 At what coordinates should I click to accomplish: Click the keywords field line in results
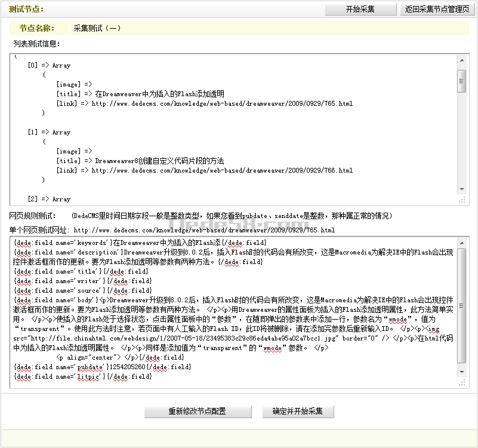pyautogui.click(x=140, y=243)
